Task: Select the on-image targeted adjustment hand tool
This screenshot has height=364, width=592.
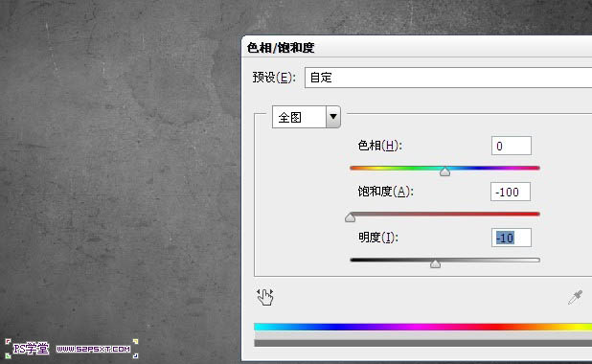Action: pyautogui.click(x=265, y=297)
